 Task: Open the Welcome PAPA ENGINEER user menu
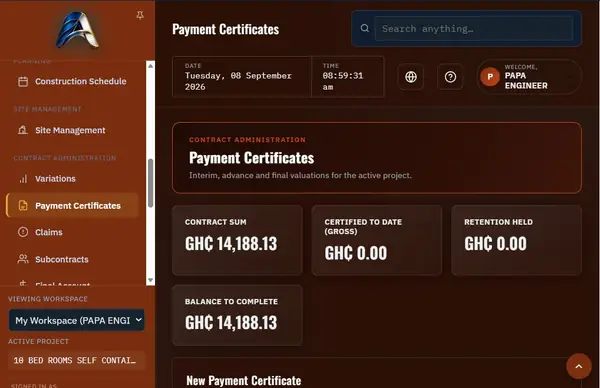[529, 77]
